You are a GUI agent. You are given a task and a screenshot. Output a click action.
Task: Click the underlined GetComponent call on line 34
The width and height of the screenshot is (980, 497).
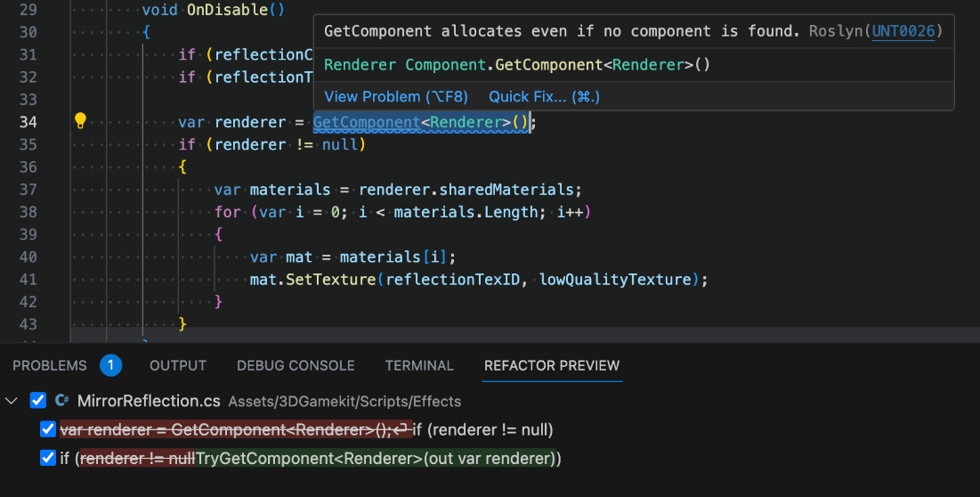click(x=366, y=122)
